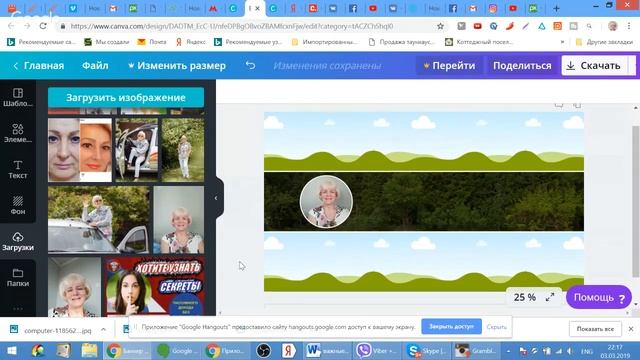Click Загрузить изображение upload button
This screenshot has width=640, height=360.
(x=126, y=98)
